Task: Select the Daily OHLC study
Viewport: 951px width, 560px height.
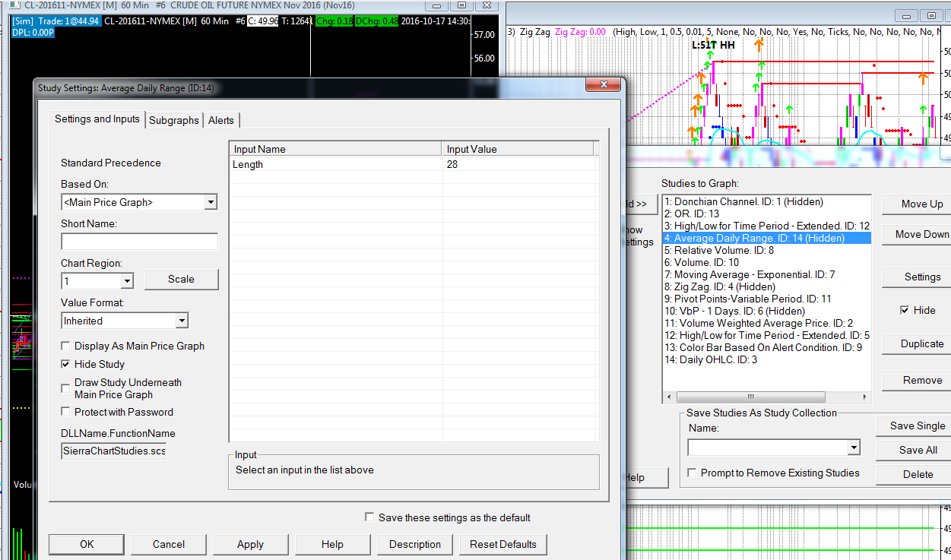Action: (x=766, y=359)
